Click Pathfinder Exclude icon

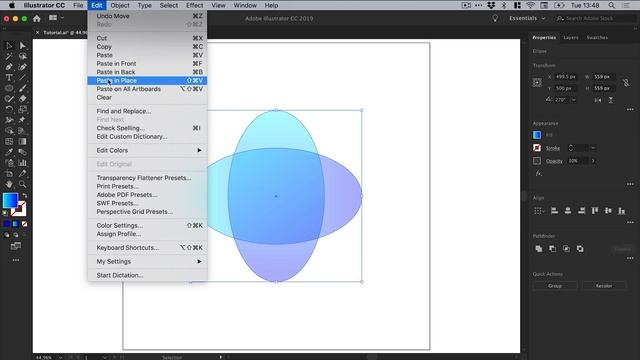pos(580,249)
